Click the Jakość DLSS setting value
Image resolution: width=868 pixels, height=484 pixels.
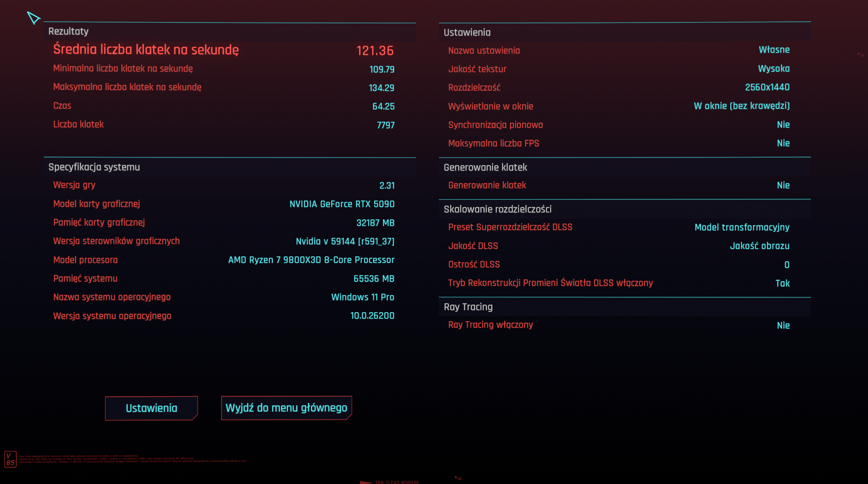(x=759, y=246)
